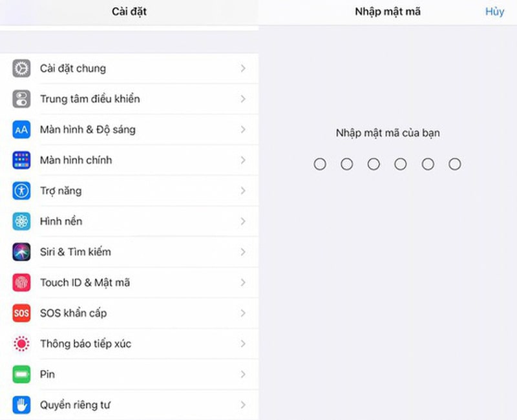Tap the last passcode digit circle
517x420 pixels.
point(455,164)
